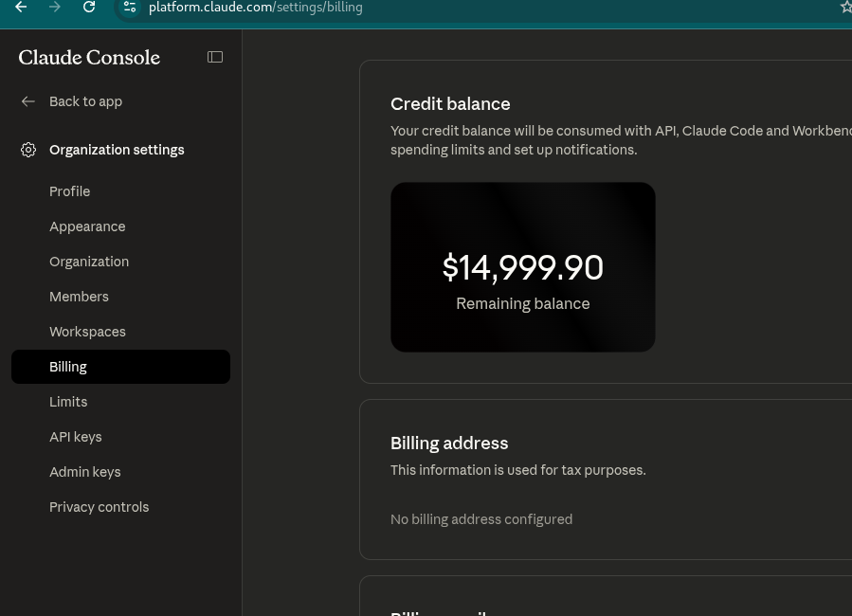Click the Organization settings gear icon

pos(28,150)
